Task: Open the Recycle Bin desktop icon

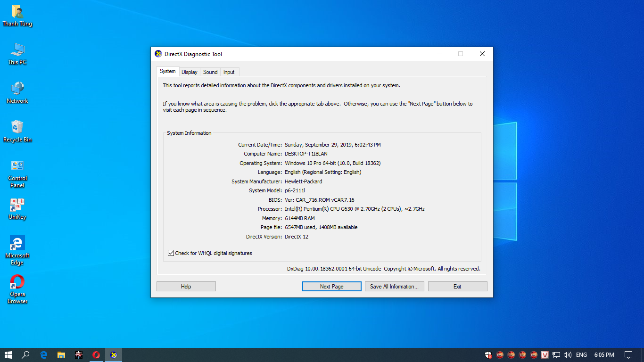Action: click(x=17, y=127)
